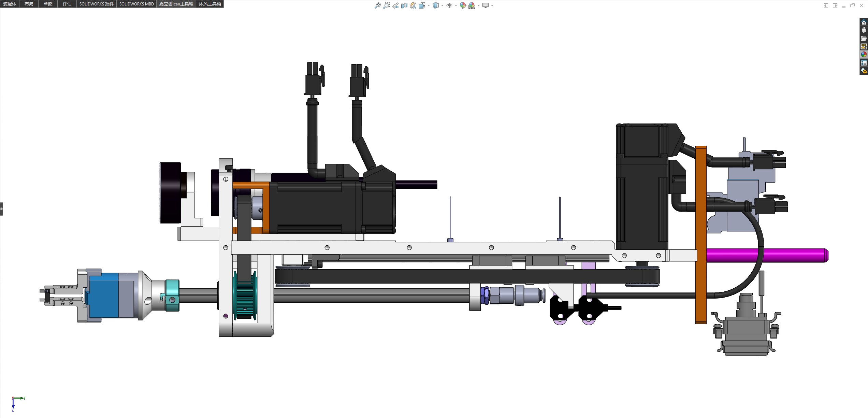Open the Design Library task pane icon

(864, 30)
